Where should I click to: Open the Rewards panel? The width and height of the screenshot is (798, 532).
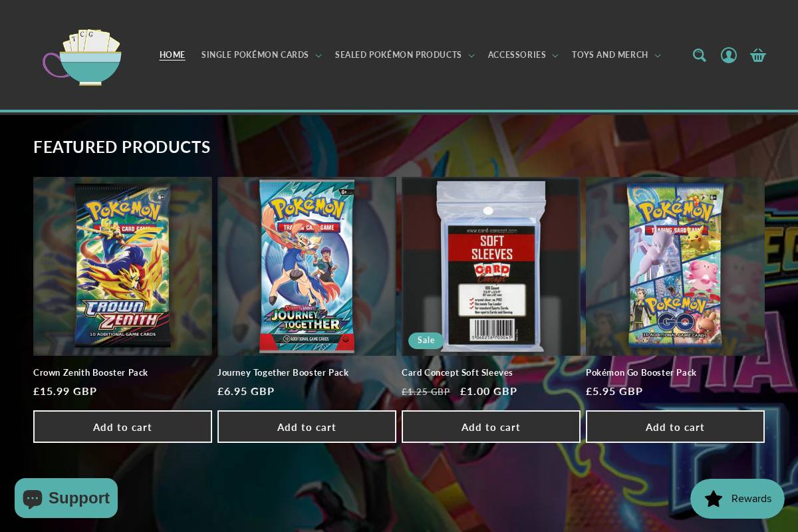coord(737,499)
